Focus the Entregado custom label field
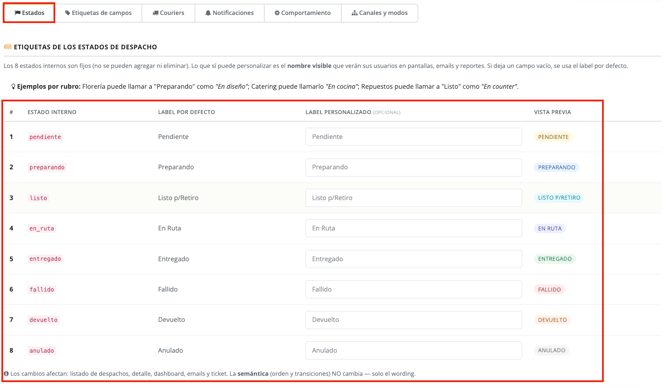 [x=414, y=259]
